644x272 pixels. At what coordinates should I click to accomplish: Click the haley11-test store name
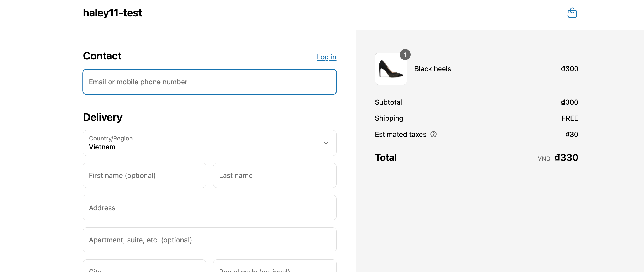click(112, 13)
